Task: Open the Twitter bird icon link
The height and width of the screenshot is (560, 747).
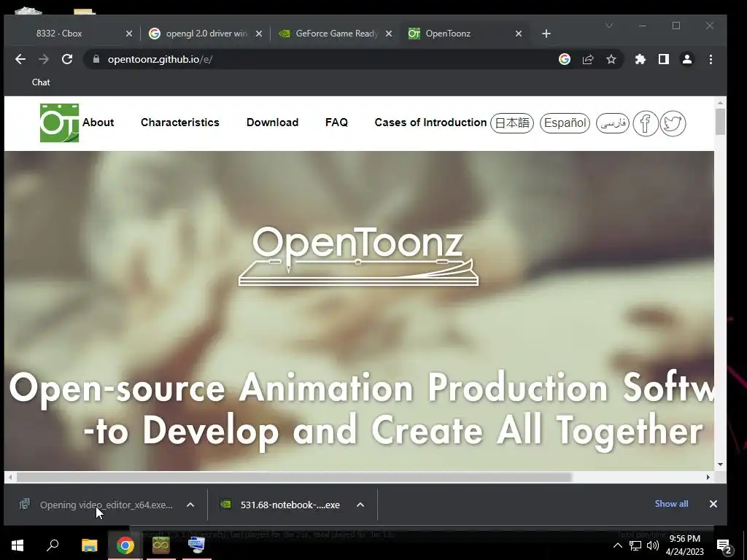Action: pyautogui.click(x=673, y=123)
